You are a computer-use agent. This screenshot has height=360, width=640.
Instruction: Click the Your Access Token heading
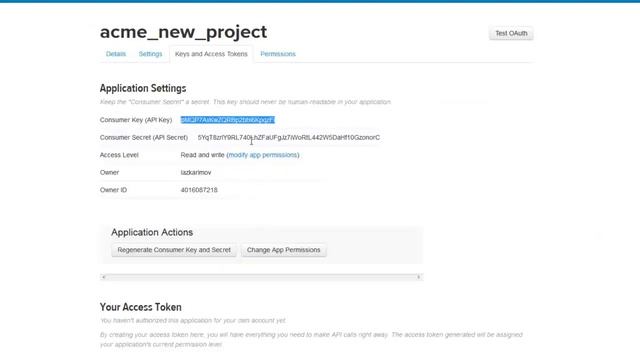tap(141, 307)
